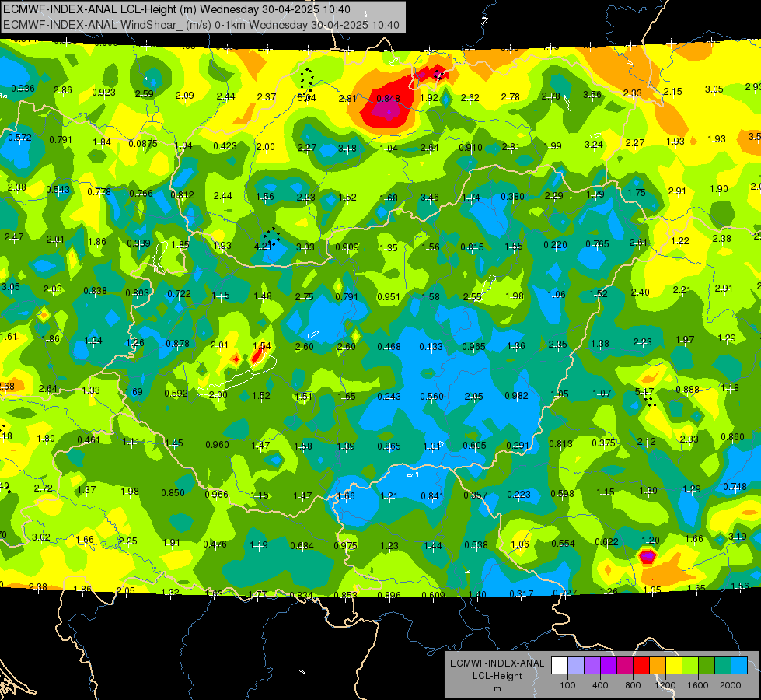Pick the yellow legend swatch
Screen dimensions: 761x700
pos(674,666)
